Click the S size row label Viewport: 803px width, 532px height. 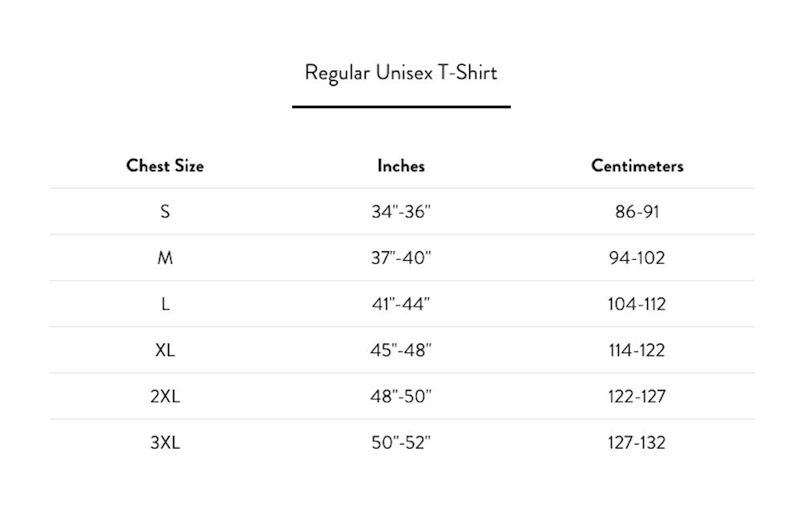click(165, 211)
